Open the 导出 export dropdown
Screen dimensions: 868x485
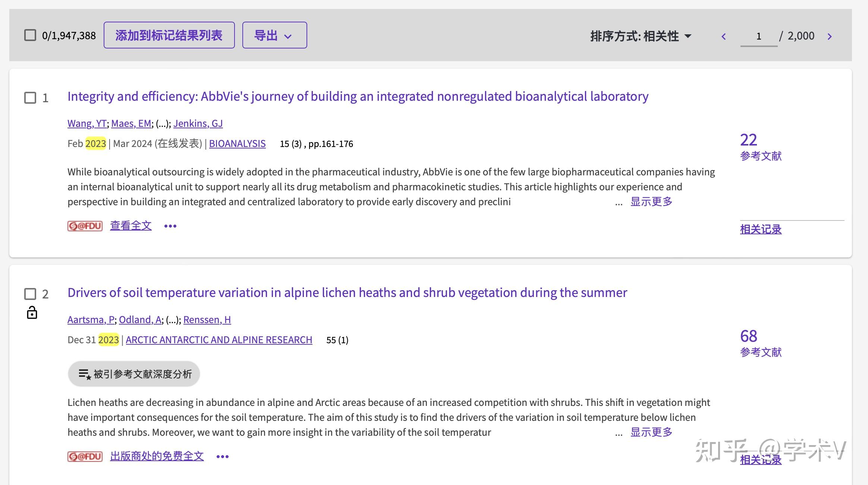click(274, 35)
